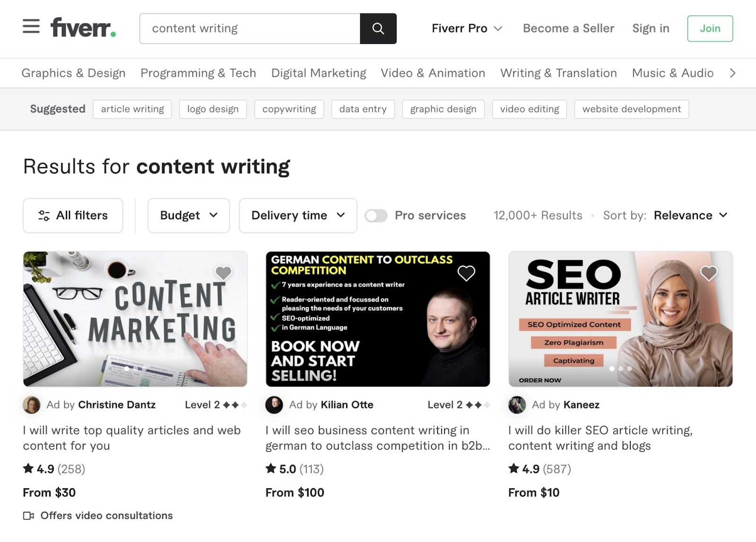
Task: Select the copywriting suggested tag
Action: click(289, 109)
